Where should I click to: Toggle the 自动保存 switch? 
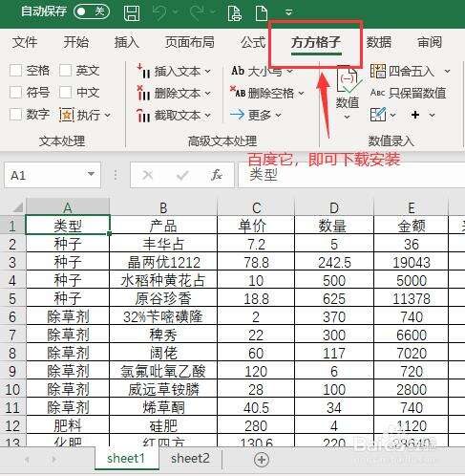[92, 11]
